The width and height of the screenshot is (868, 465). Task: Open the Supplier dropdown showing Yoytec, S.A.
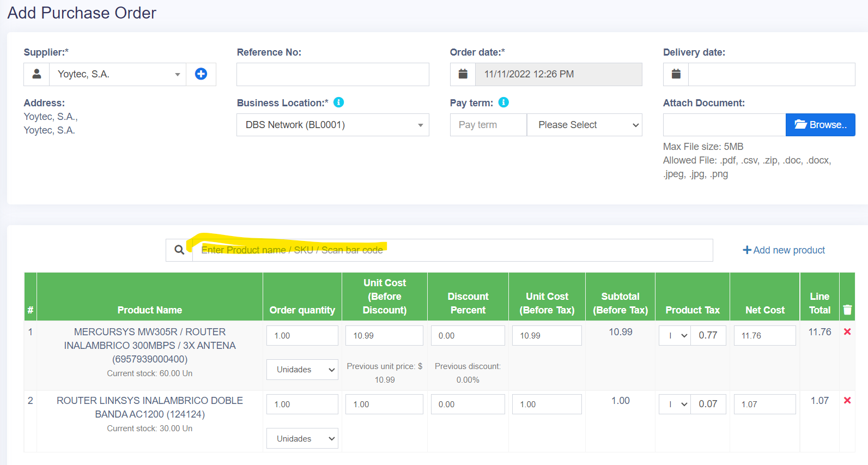[118, 74]
